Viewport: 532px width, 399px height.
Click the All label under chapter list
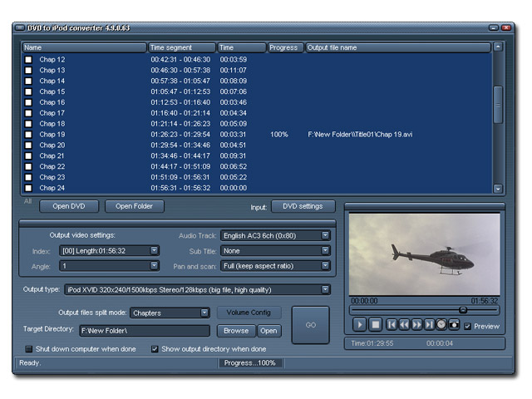(27, 201)
